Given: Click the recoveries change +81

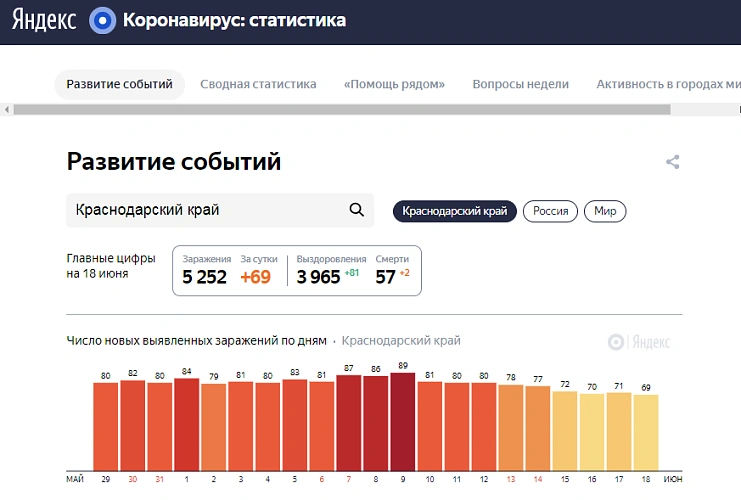Looking at the screenshot, I should tap(352, 273).
